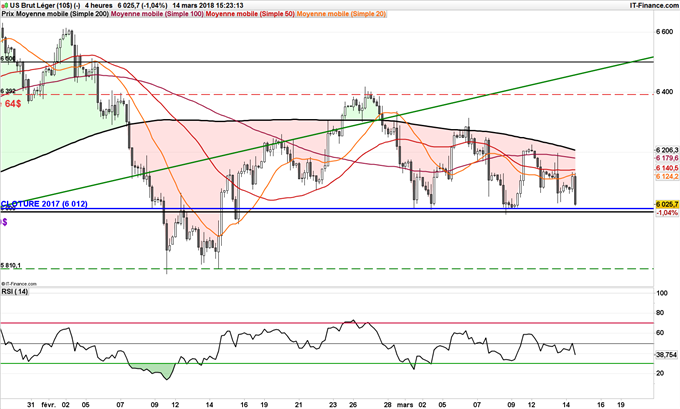Click the févr. month label on time axis
This screenshot has height=409, width=680.
coord(49,405)
